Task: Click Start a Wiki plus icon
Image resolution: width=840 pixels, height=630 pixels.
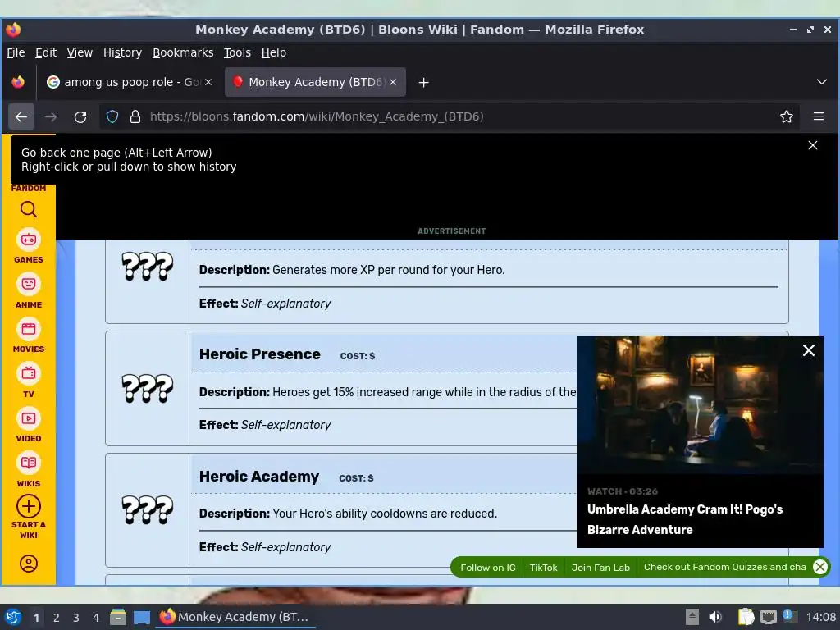Action: (29, 506)
